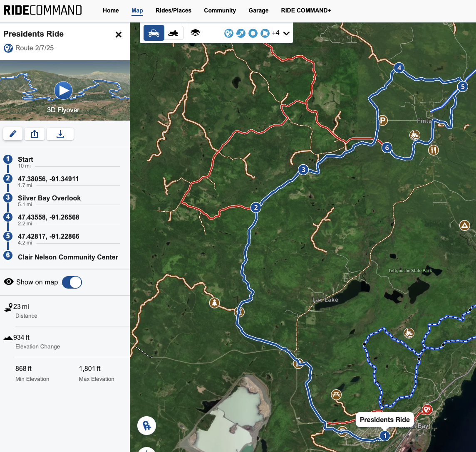
Task: Play the 3D Flyover video
Action: (x=63, y=90)
